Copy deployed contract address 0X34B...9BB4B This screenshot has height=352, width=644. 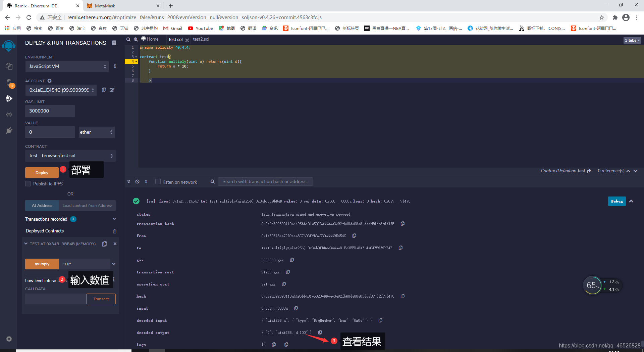click(x=105, y=244)
